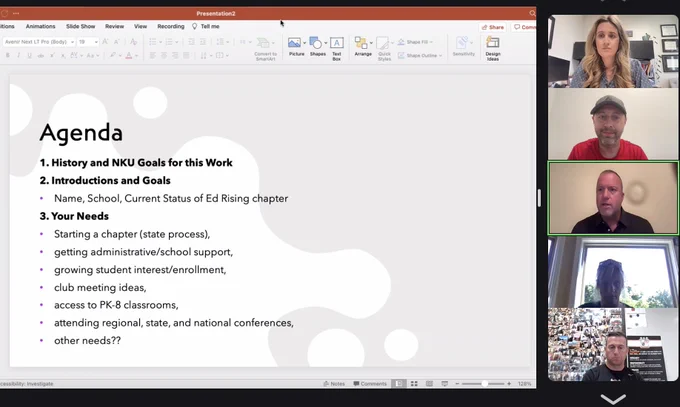Toggle Notes pane in status bar
The width and height of the screenshot is (680, 407).
click(x=334, y=384)
